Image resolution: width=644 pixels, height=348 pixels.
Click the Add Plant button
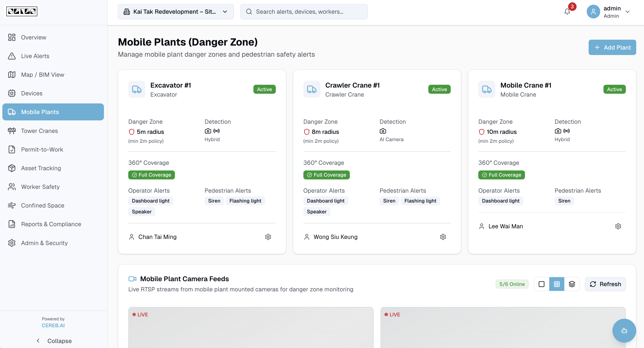(612, 47)
